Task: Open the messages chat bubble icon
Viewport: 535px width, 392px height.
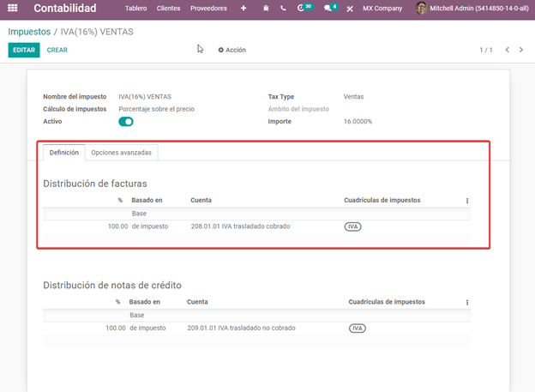Action: (329, 9)
